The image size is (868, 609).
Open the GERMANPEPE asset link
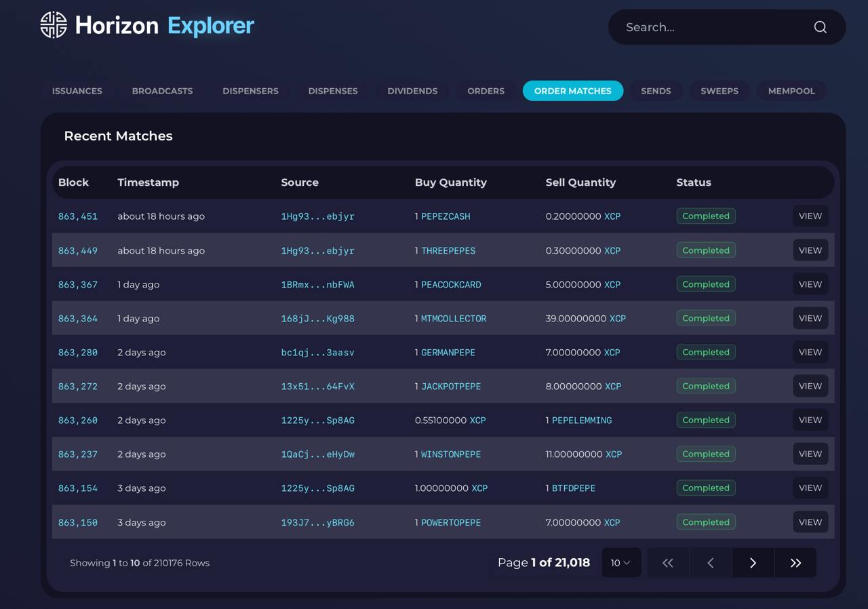point(448,352)
